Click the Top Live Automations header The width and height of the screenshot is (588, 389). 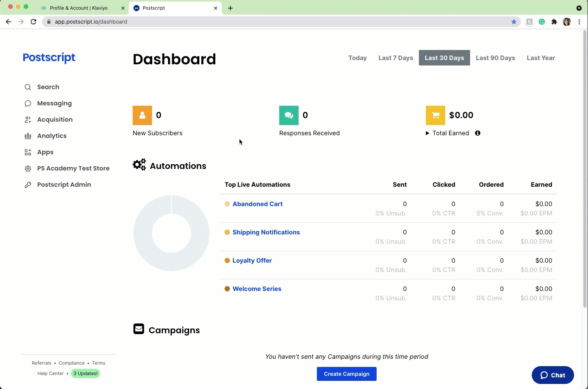point(258,184)
